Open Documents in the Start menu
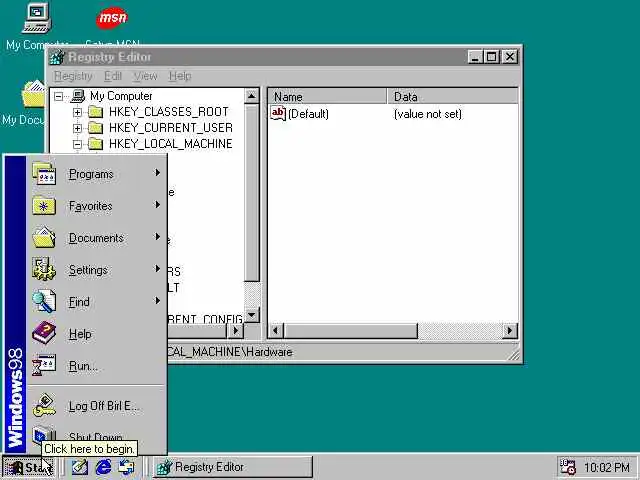Viewport: 640px width, 480px height. 97,238
